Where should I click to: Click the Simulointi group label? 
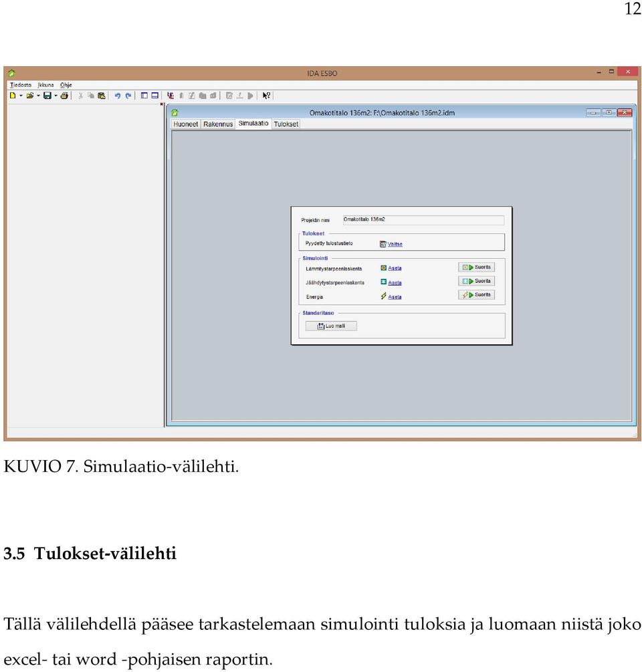coord(315,258)
